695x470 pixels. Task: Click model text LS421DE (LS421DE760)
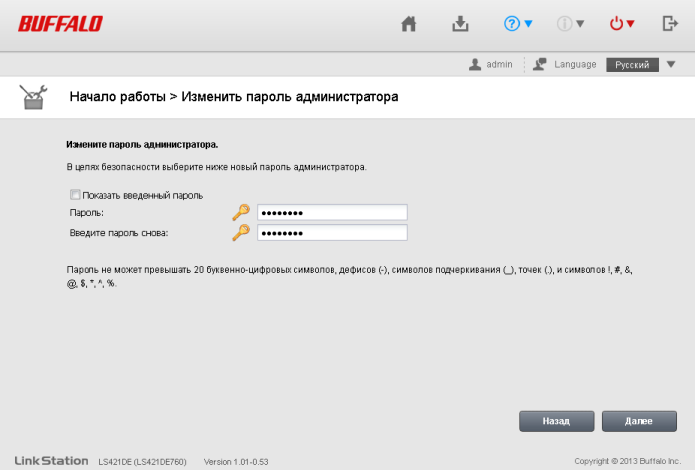(142, 462)
